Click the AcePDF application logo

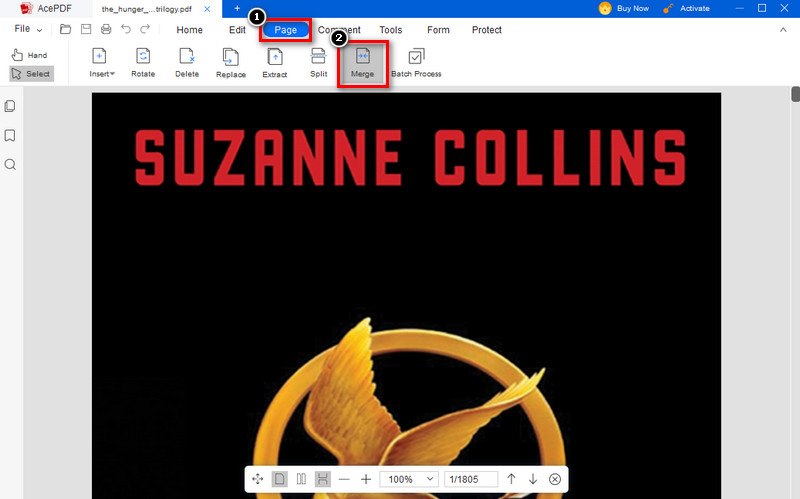(x=26, y=8)
